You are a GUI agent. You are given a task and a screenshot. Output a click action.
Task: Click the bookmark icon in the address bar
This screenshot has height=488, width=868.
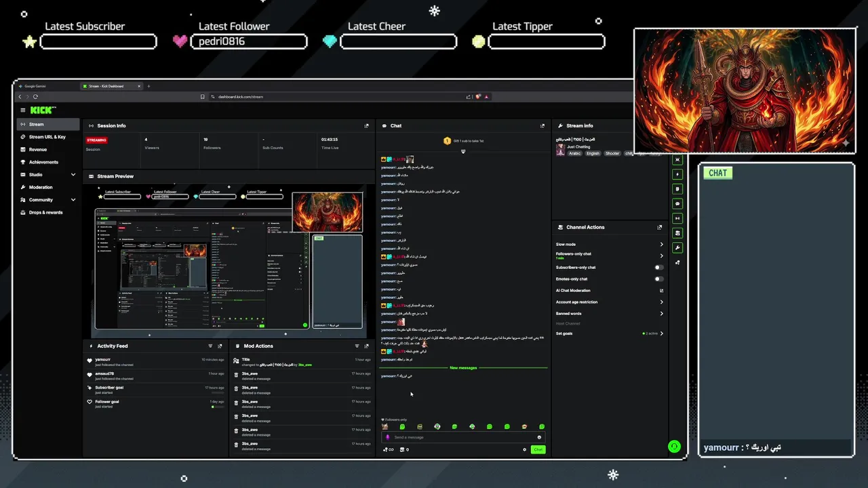(202, 96)
